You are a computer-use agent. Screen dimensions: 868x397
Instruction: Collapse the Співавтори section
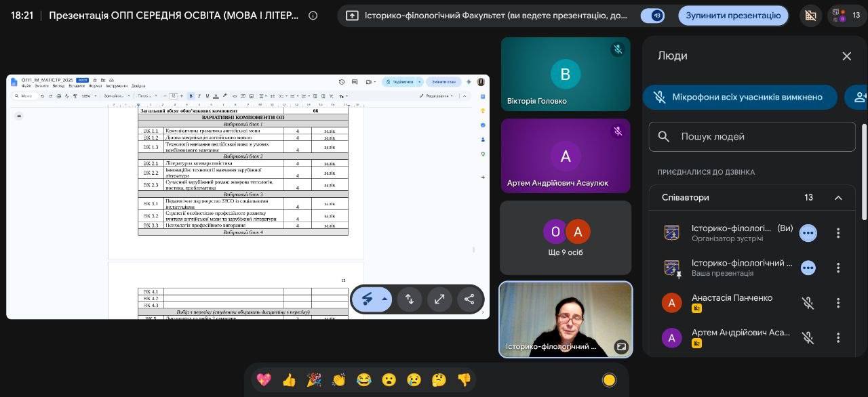coord(838,198)
